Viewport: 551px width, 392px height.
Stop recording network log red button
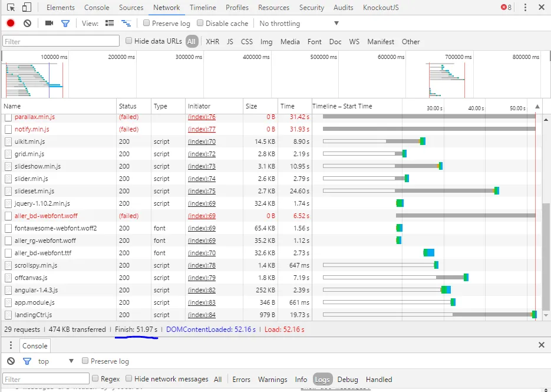[x=11, y=24]
